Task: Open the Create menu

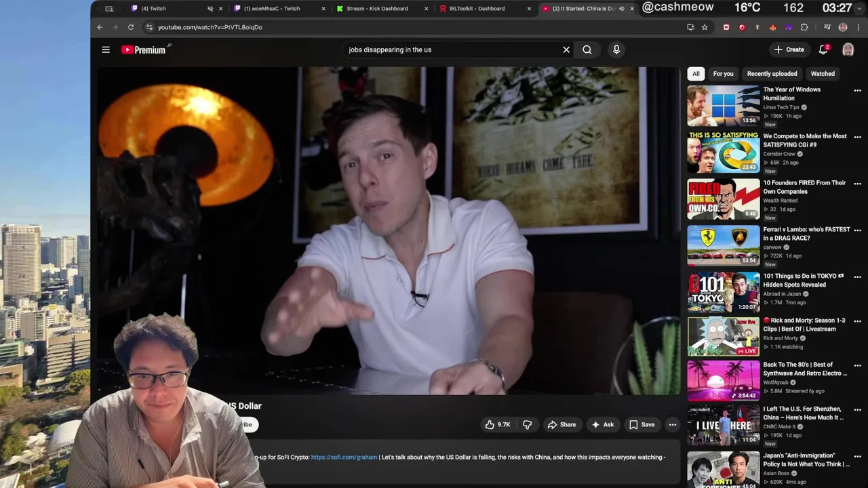Action: point(789,49)
